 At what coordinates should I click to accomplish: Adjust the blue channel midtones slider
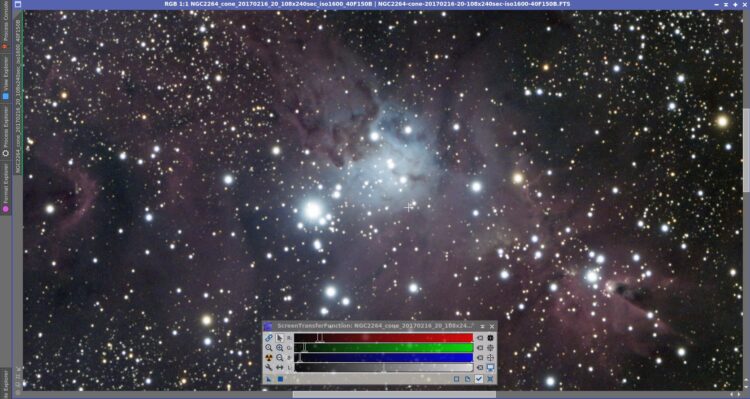point(299,357)
